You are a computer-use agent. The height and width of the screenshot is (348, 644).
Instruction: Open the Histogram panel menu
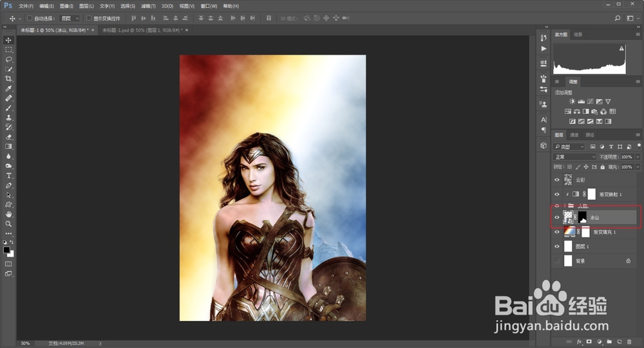(638, 35)
